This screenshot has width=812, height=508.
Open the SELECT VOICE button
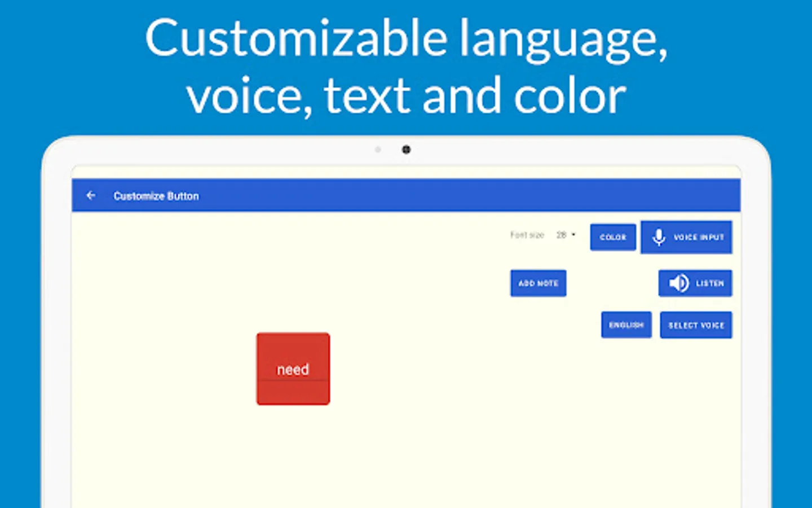(696, 325)
